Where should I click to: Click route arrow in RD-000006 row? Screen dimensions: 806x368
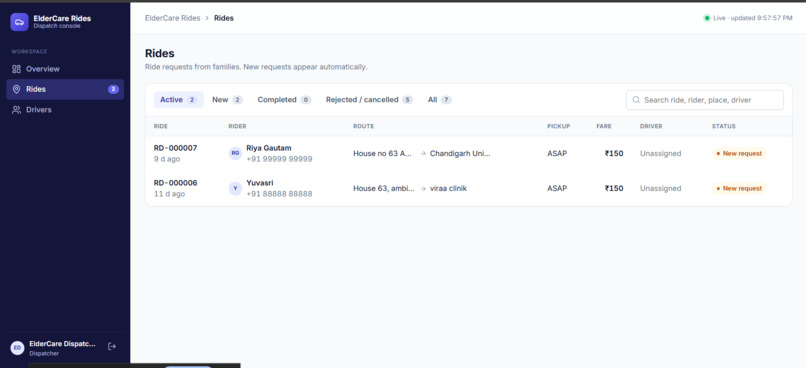[x=423, y=188]
